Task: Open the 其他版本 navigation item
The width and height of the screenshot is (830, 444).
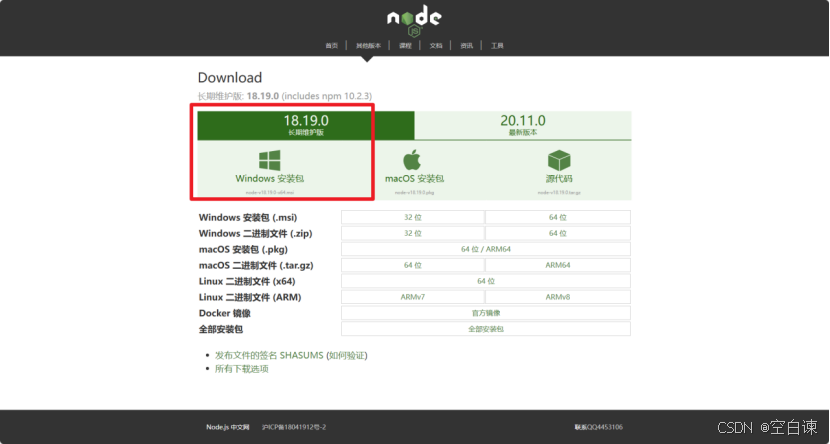Action: [x=368, y=46]
